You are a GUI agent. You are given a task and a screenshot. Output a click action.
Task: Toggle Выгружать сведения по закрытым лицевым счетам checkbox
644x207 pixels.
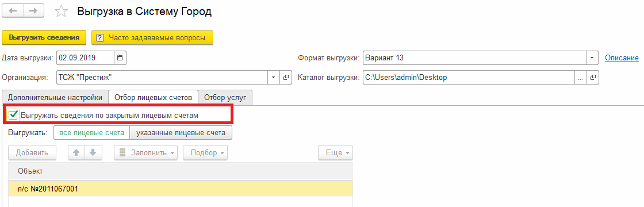(x=13, y=116)
